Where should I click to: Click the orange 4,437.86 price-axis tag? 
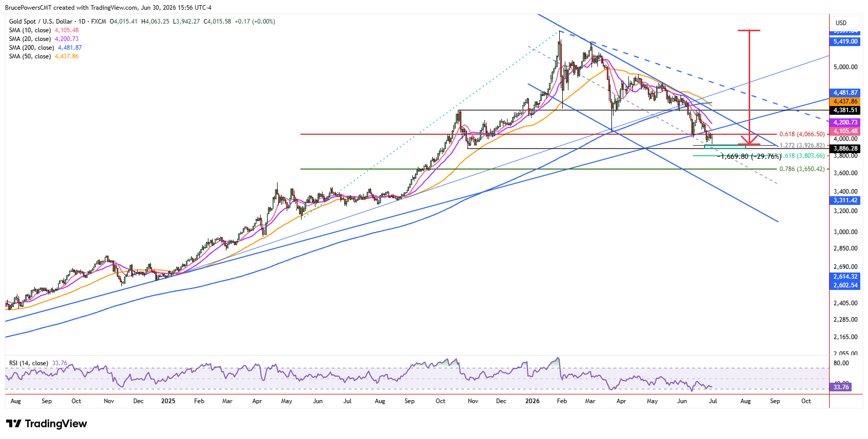coord(845,101)
